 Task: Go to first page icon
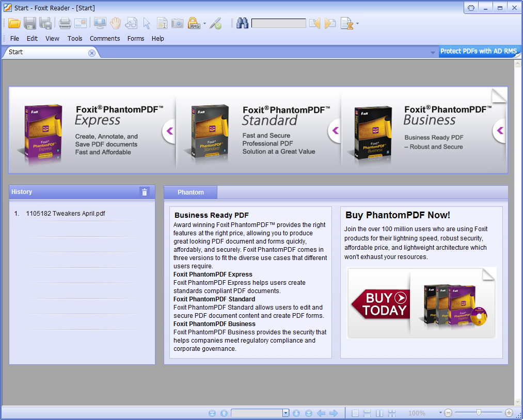click(x=212, y=413)
